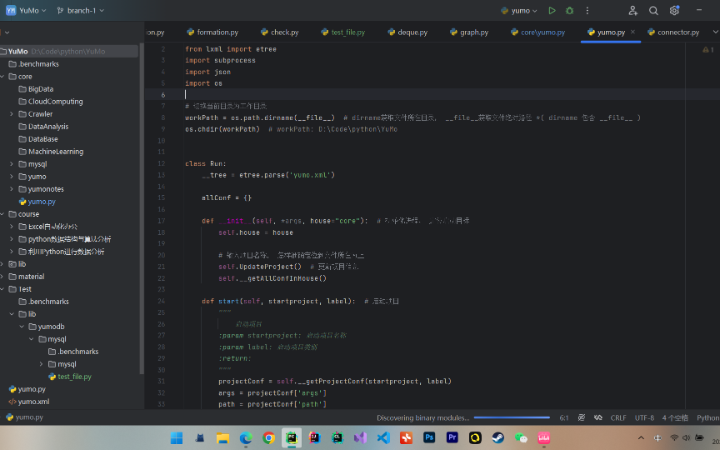The width and height of the screenshot is (720, 450).
Task: Switch to the formation.py tab
Action: (x=213, y=32)
